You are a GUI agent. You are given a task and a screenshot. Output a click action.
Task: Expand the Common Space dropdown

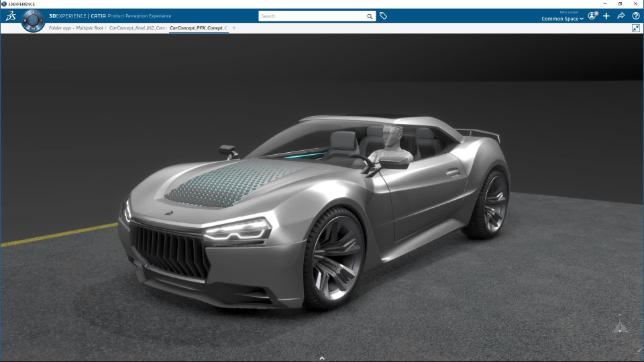pyautogui.click(x=562, y=19)
